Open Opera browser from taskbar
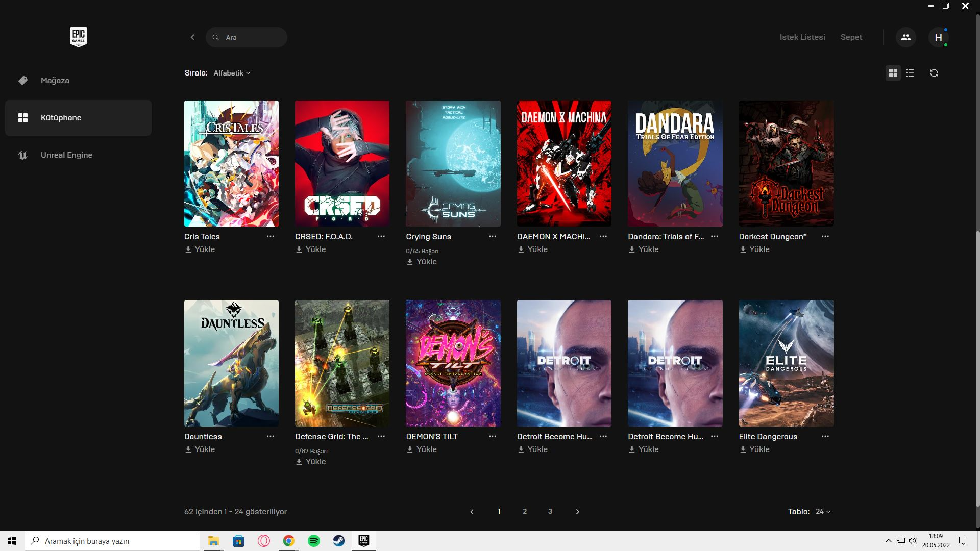 coord(264,541)
